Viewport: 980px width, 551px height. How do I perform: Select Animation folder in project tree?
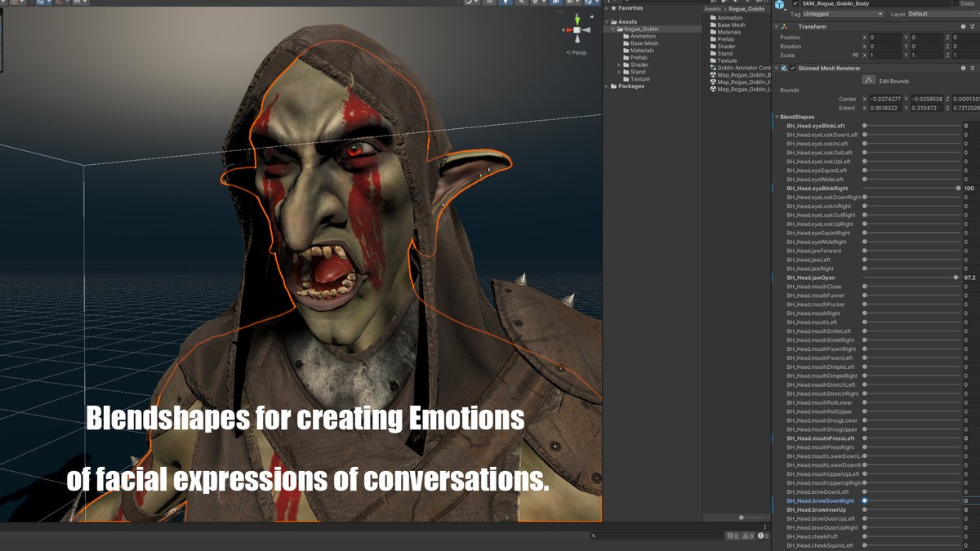643,36
